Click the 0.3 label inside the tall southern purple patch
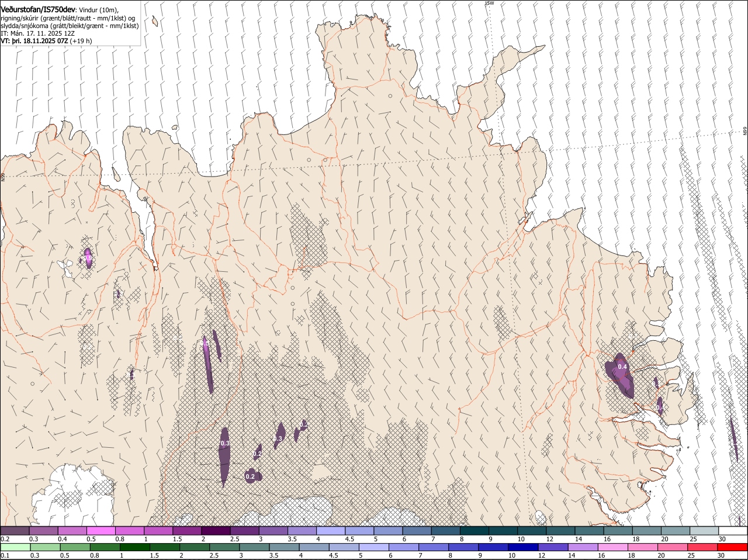 click(225, 444)
